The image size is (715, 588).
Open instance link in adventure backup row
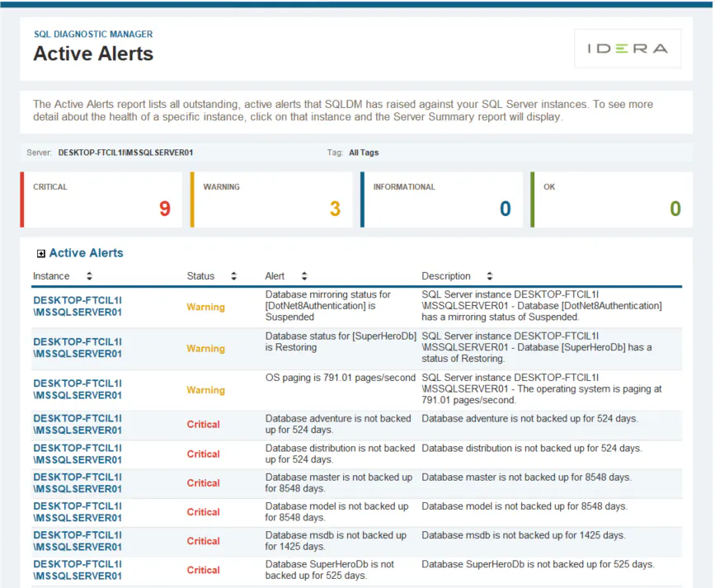[x=78, y=424]
